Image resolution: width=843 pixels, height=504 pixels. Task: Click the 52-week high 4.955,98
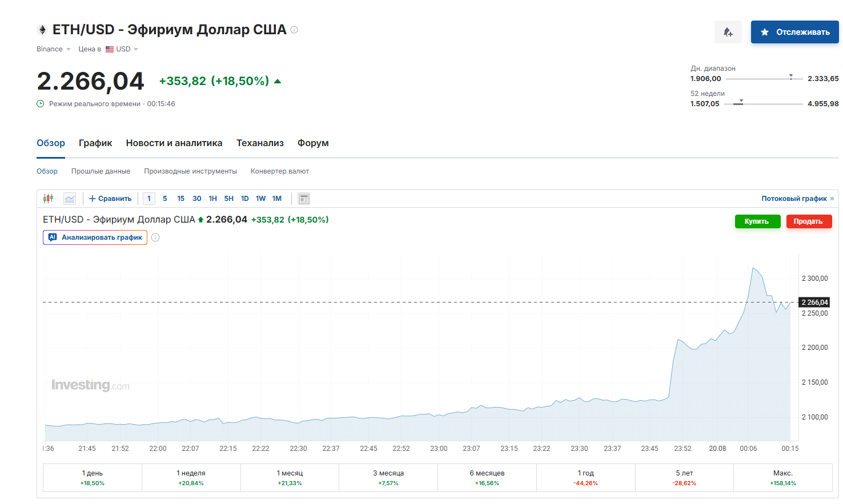(x=823, y=104)
